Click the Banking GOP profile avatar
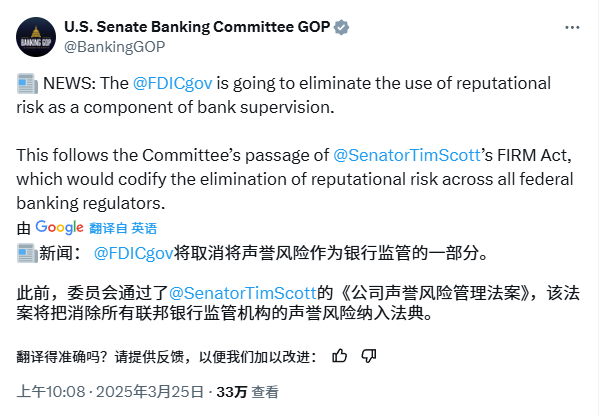The height and width of the screenshot is (416, 600). [35, 36]
